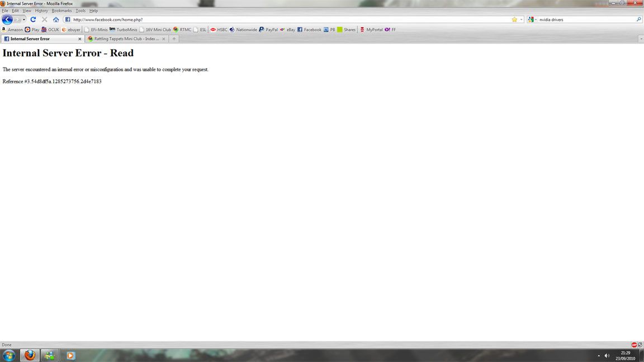
Task: Open the PayPal bookmark
Action: [268, 30]
